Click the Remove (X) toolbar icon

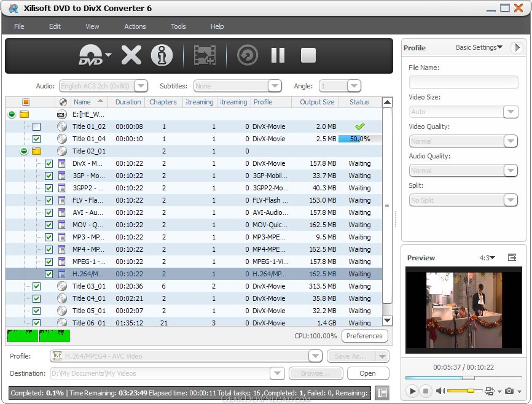(x=131, y=55)
